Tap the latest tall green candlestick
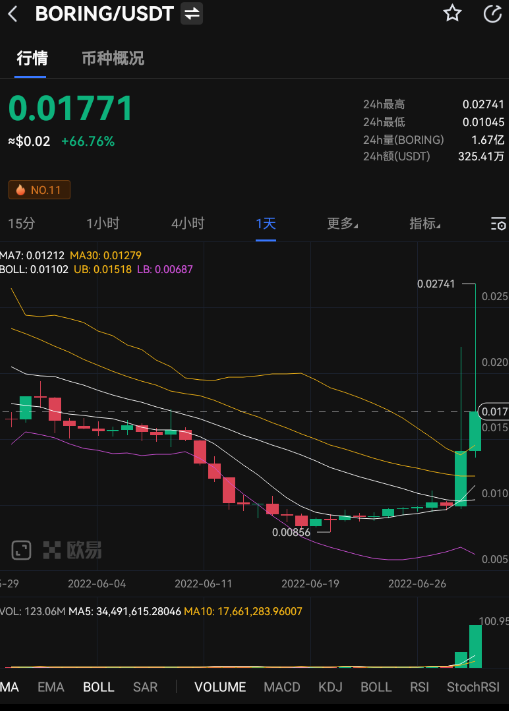 (x=475, y=431)
